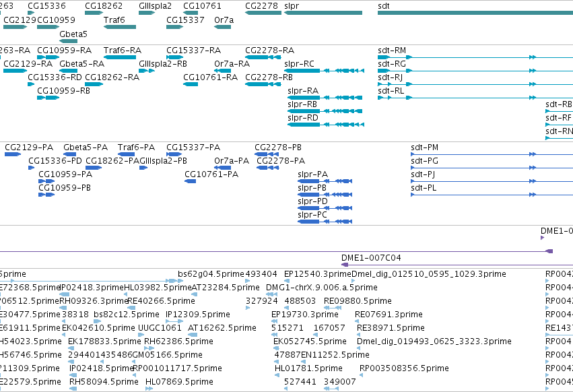Select the sdt-PM protein line

[492, 154]
